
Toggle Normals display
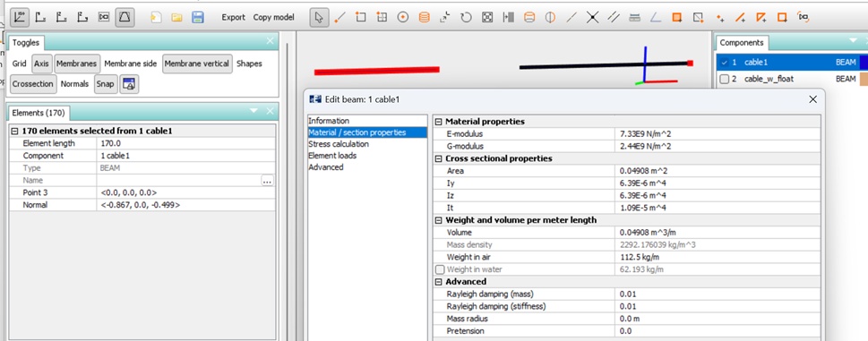tap(74, 84)
